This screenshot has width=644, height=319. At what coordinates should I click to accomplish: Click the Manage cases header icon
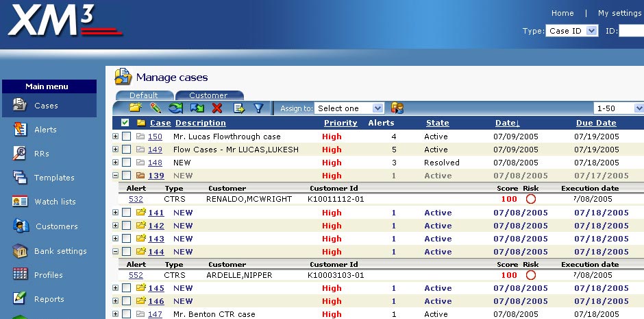[123, 77]
